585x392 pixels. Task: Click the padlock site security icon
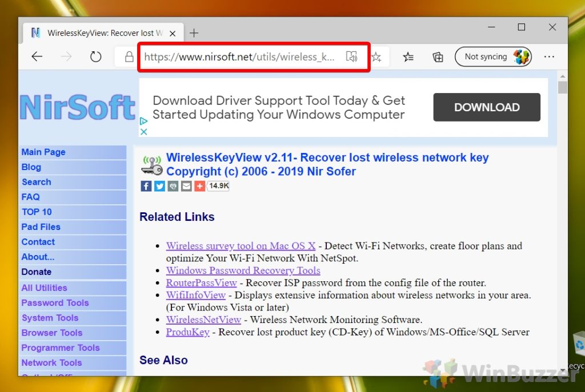tap(129, 56)
